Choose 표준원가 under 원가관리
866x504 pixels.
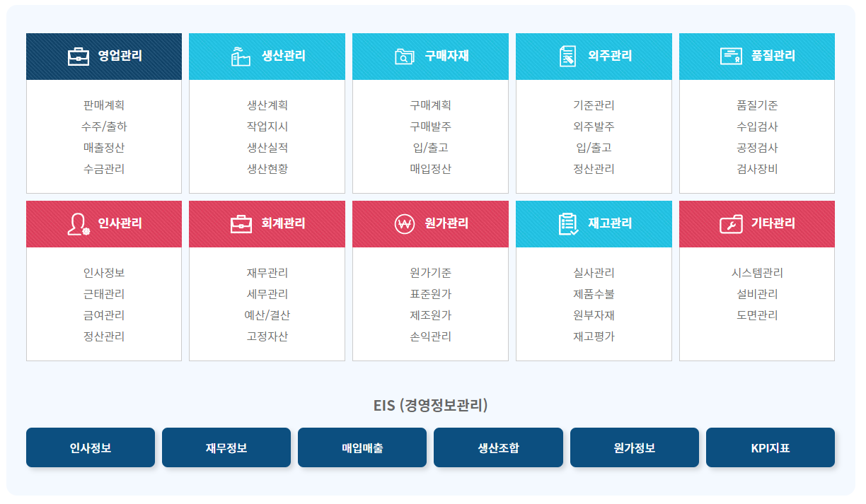[x=431, y=294]
